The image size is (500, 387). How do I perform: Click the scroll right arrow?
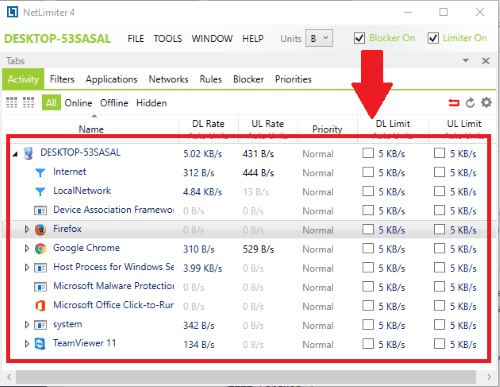tap(489, 377)
